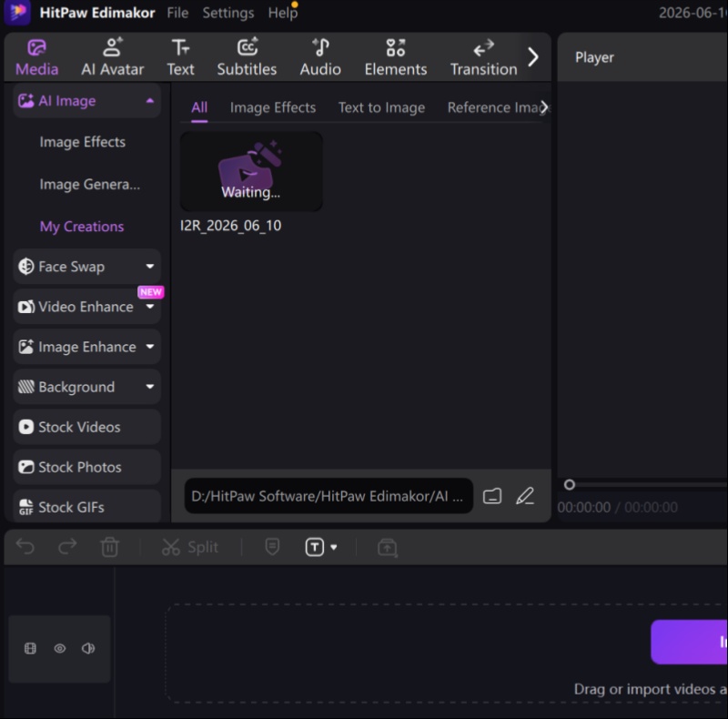Open the Elements tab
728x719 pixels.
(396, 57)
